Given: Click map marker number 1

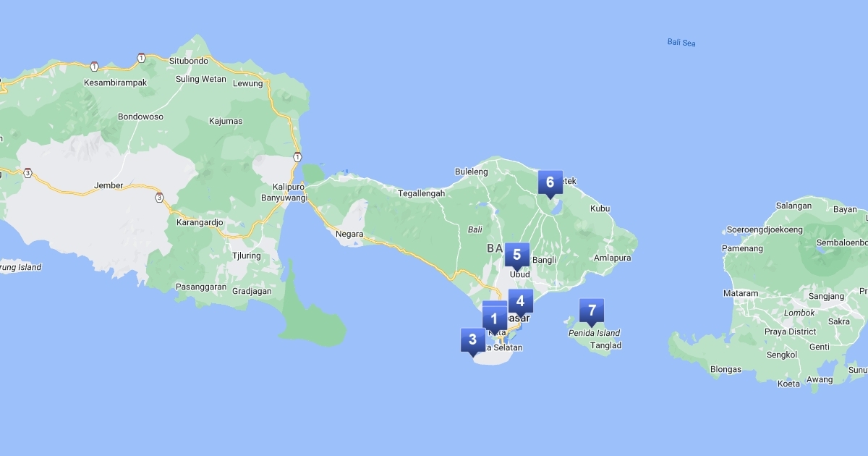Looking at the screenshot, I should click(495, 318).
